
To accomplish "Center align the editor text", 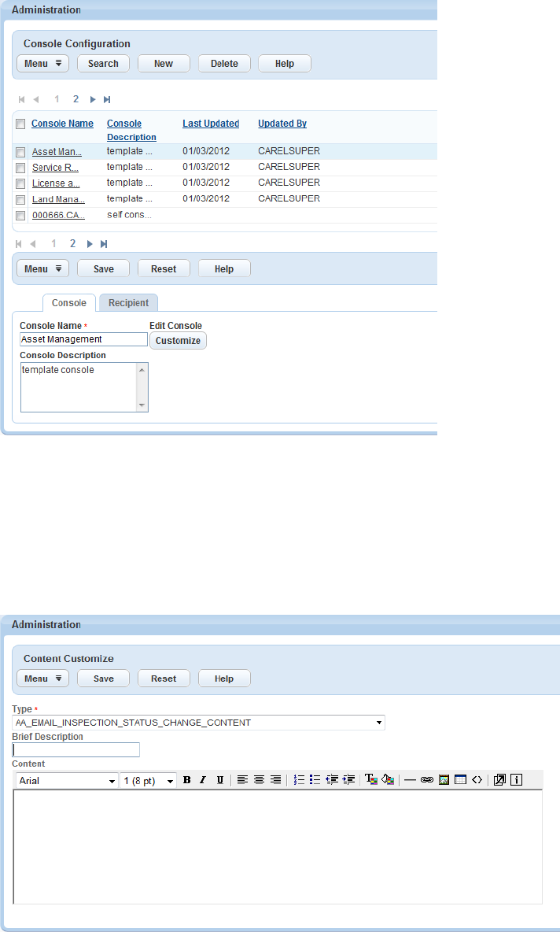I will 259,780.
